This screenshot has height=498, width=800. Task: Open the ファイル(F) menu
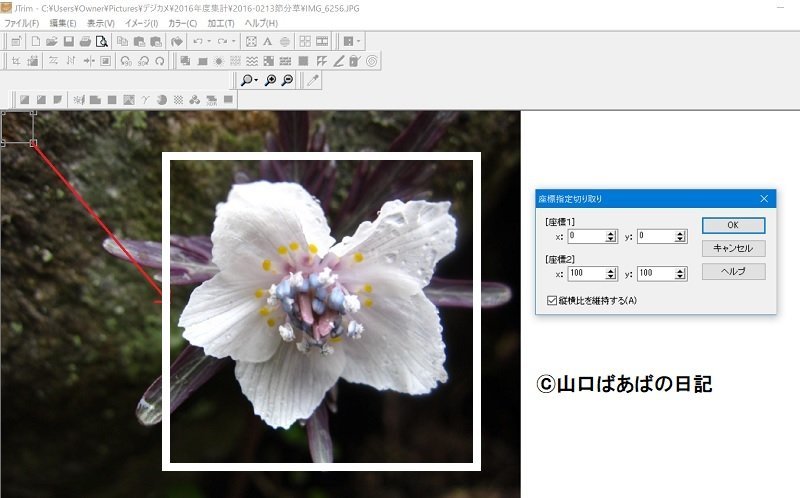(x=21, y=23)
